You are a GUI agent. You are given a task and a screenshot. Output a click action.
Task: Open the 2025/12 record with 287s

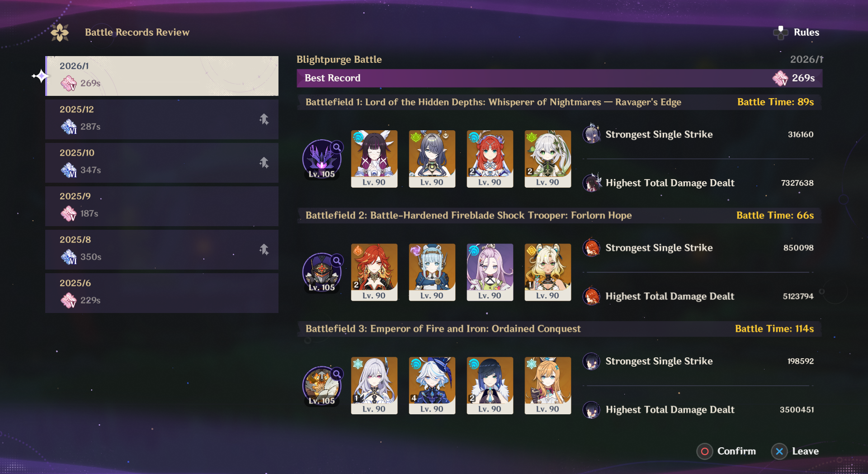[162, 119]
